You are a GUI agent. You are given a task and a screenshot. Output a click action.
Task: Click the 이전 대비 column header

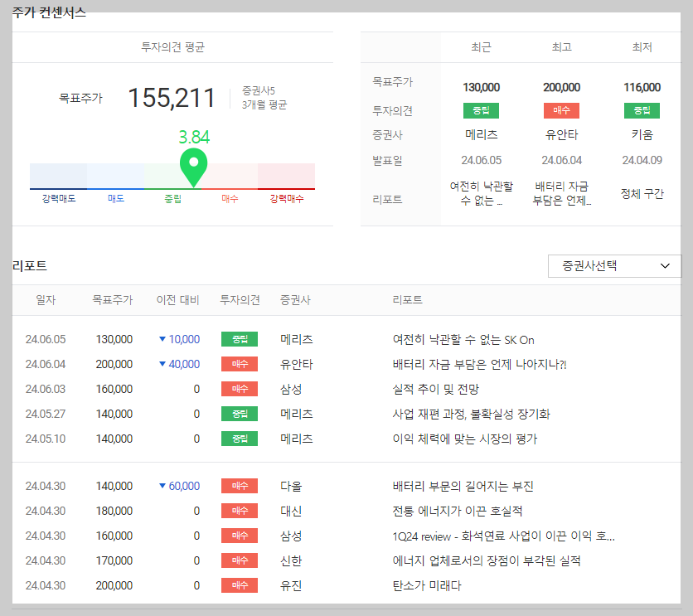click(177, 300)
